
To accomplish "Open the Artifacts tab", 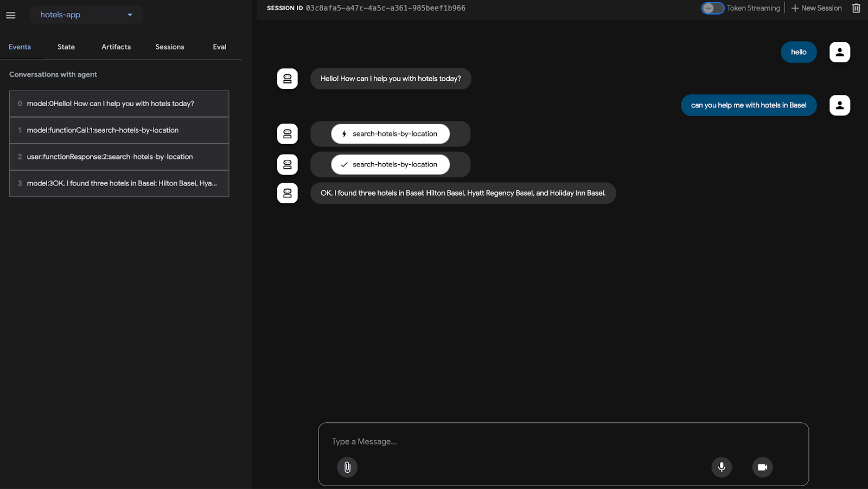I will (x=116, y=47).
